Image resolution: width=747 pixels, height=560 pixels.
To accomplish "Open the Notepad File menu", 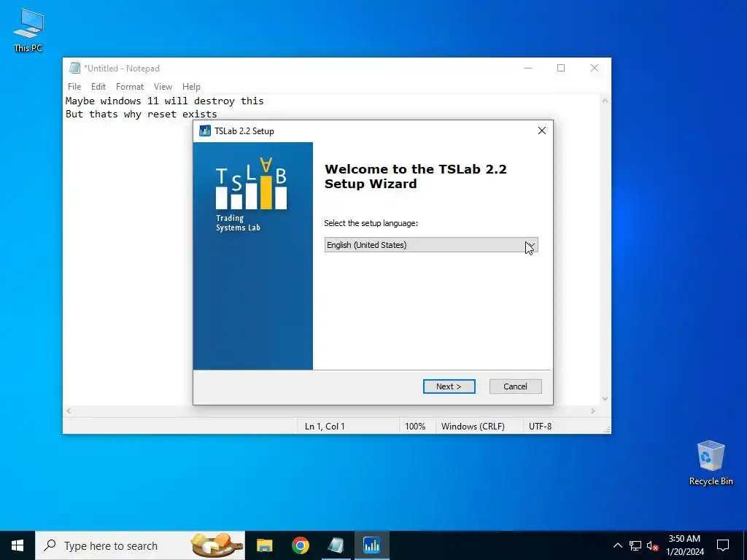I will pos(74,87).
